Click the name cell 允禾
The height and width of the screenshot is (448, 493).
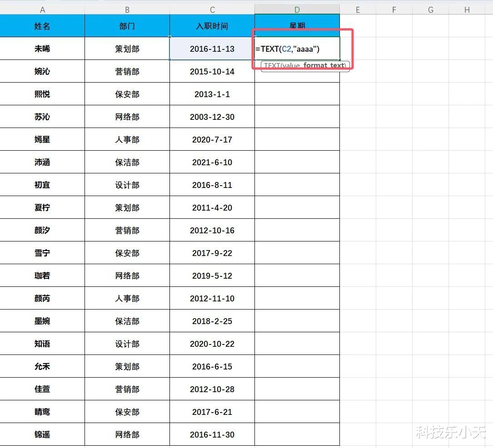tap(42, 366)
